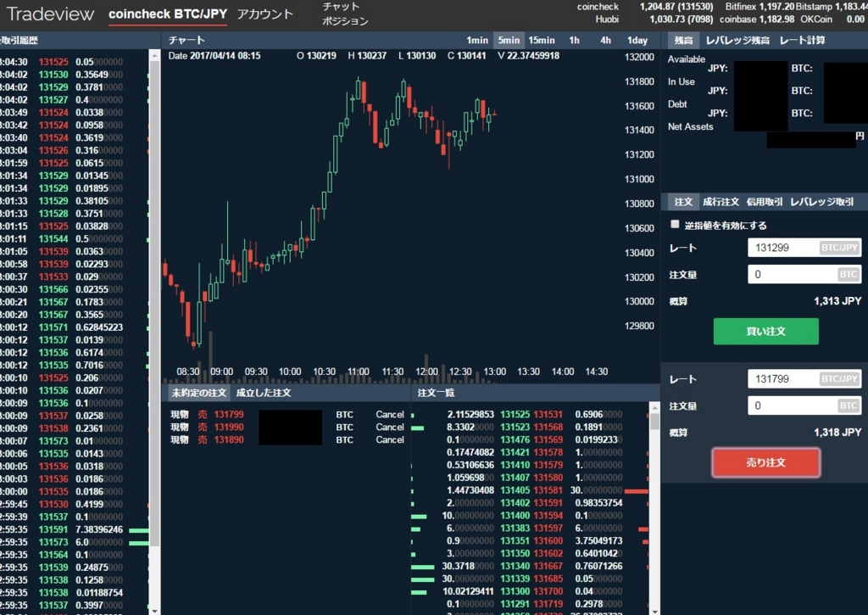The height and width of the screenshot is (615, 868).
Task: Click the coincheck 1,204.87 ticker
Action: pyautogui.click(x=645, y=7)
